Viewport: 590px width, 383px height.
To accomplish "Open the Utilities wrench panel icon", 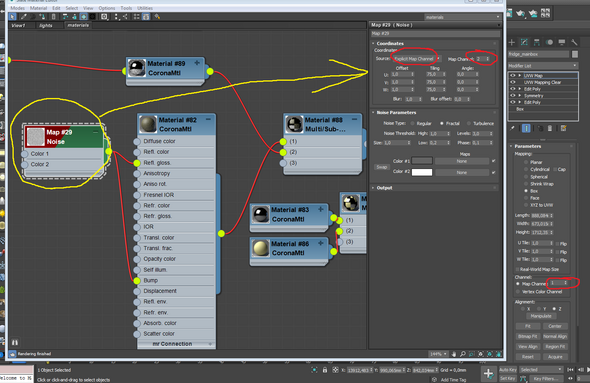I will 574,42.
